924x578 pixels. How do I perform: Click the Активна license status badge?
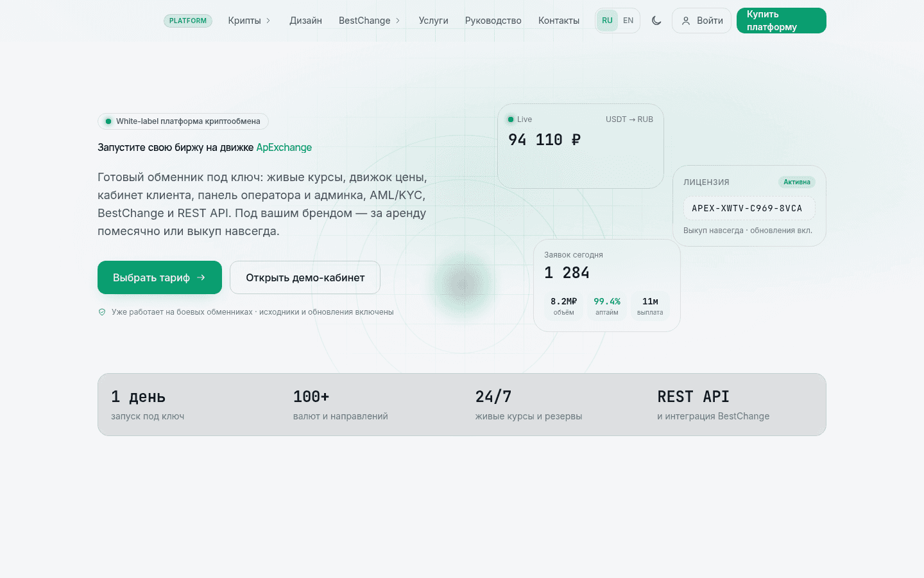(x=797, y=182)
